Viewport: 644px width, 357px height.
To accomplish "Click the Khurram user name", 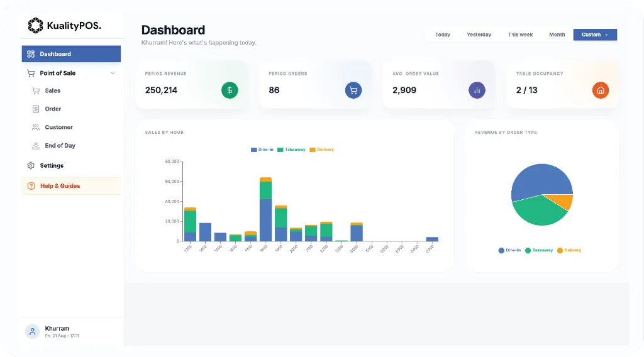I will 57,328.
